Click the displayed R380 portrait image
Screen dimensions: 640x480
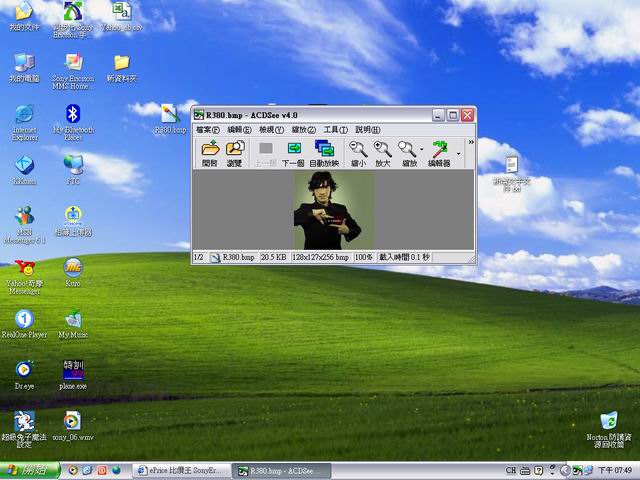(333, 210)
